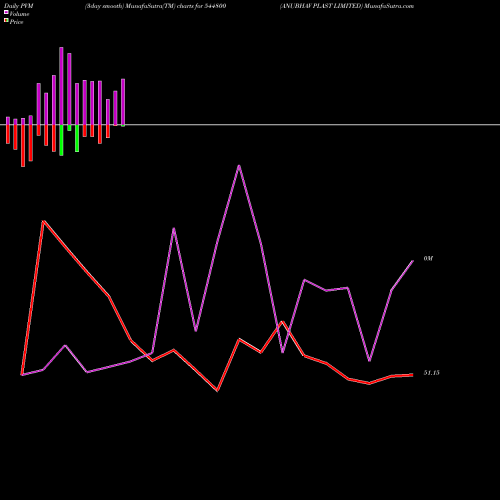
Task: Select the 'Price' legend label
Action: (17, 22)
